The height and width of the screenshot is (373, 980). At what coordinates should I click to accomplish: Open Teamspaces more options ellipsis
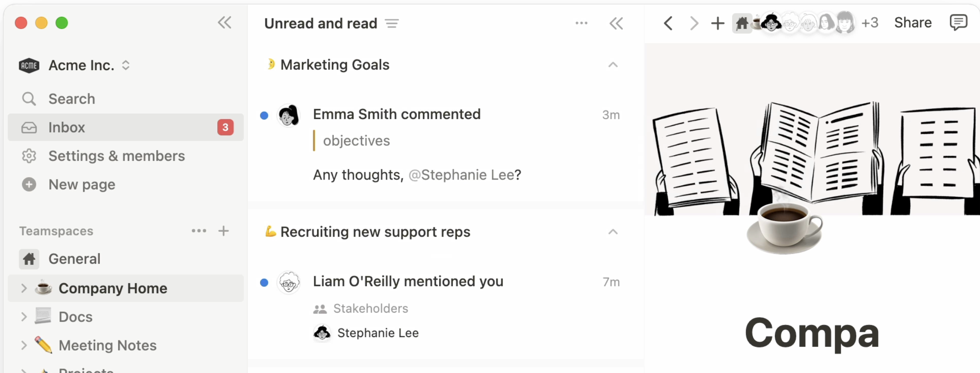click(x=199, y=231)
